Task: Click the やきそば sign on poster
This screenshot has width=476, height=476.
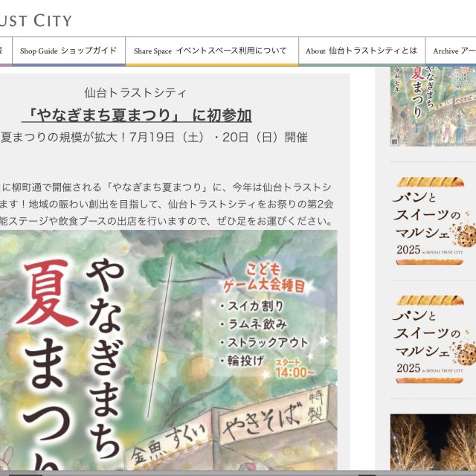Action: [x=263, y=423]
